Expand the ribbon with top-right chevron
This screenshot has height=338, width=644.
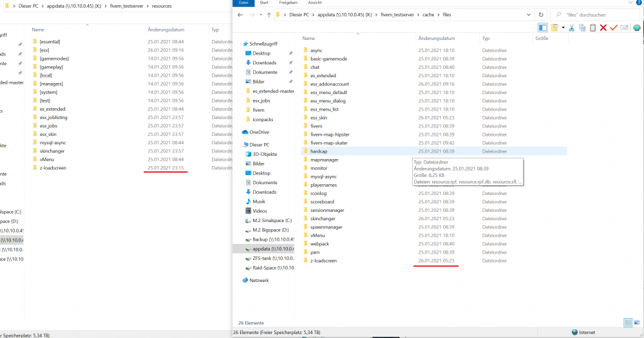point(630,3)
